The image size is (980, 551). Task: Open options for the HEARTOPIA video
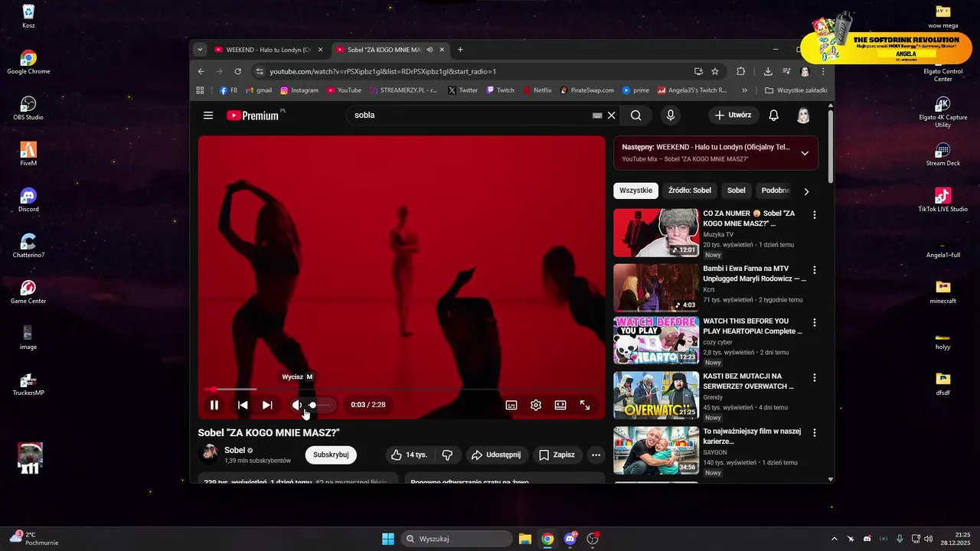point(815,323)
